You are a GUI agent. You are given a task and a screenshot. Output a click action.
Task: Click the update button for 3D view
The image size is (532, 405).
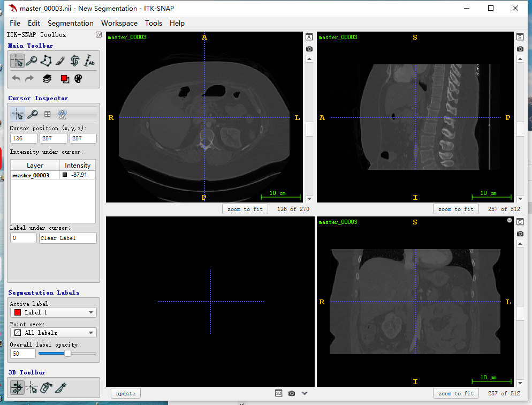coord(126,393)
